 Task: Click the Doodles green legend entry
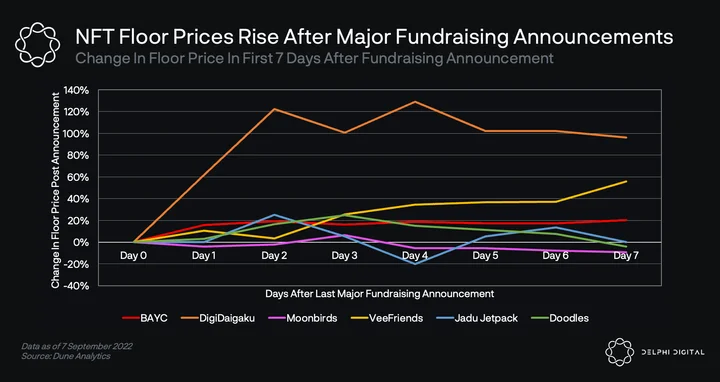pos(561,318)
